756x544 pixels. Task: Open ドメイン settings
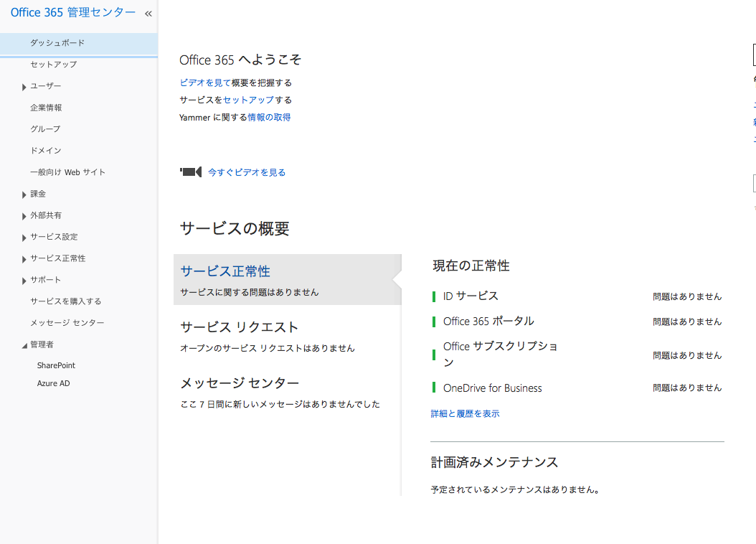pyautogui.click(x=46, y=151)
